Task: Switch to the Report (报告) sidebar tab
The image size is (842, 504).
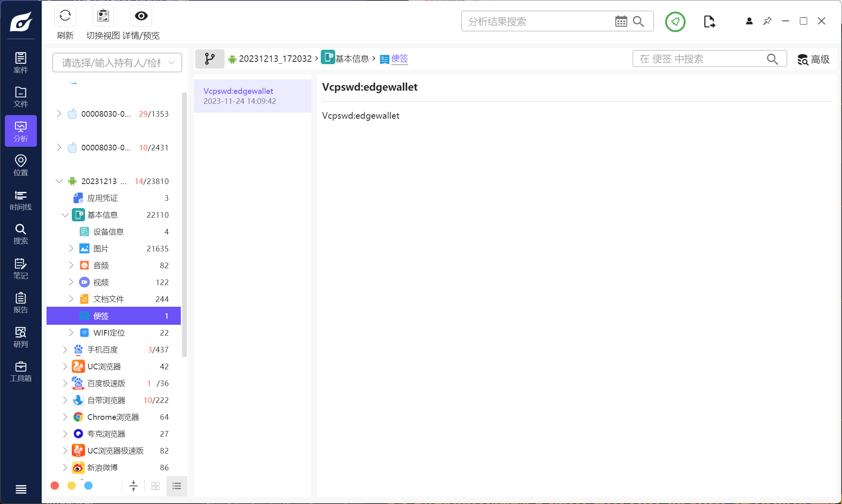Action: tap(20, 303)
